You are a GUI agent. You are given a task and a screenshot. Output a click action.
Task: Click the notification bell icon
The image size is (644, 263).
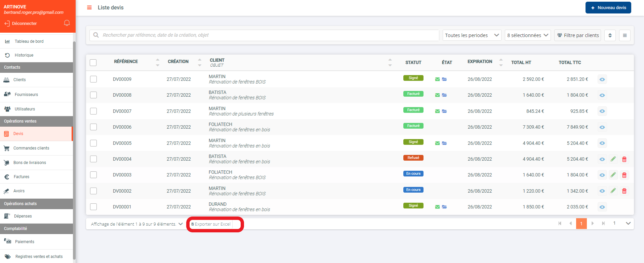[x=67, y=23]
